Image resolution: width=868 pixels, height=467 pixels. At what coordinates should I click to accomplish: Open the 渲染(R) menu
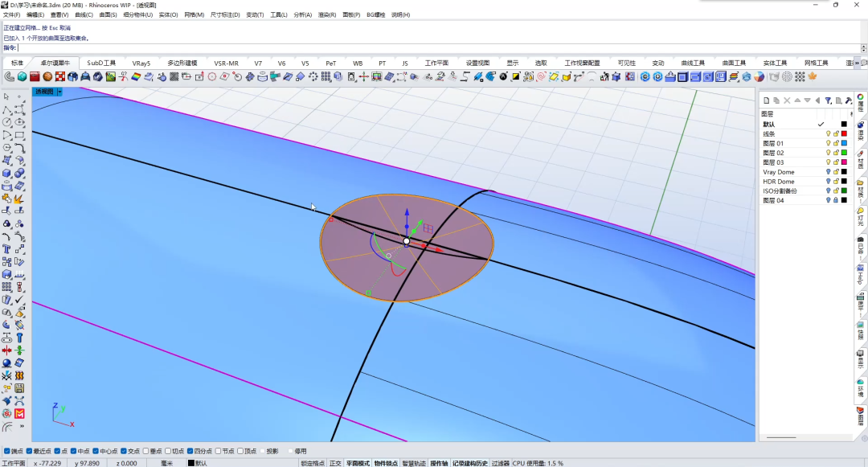[326, 15]
